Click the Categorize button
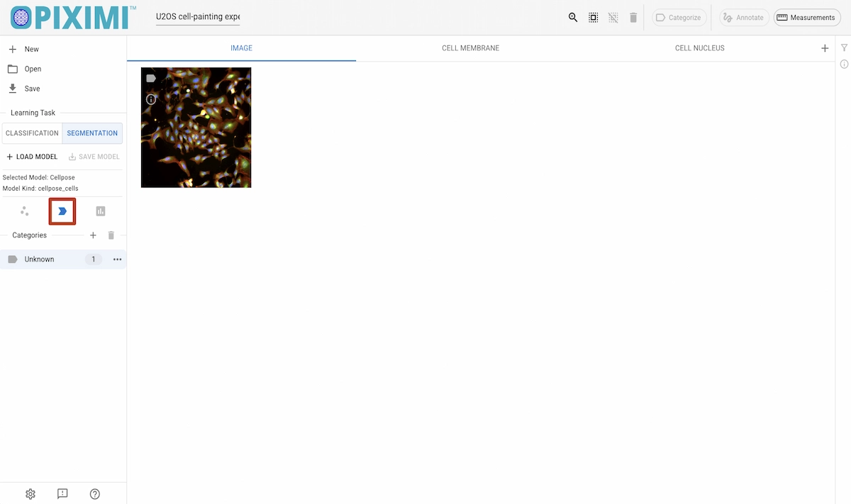 (679, 18)
